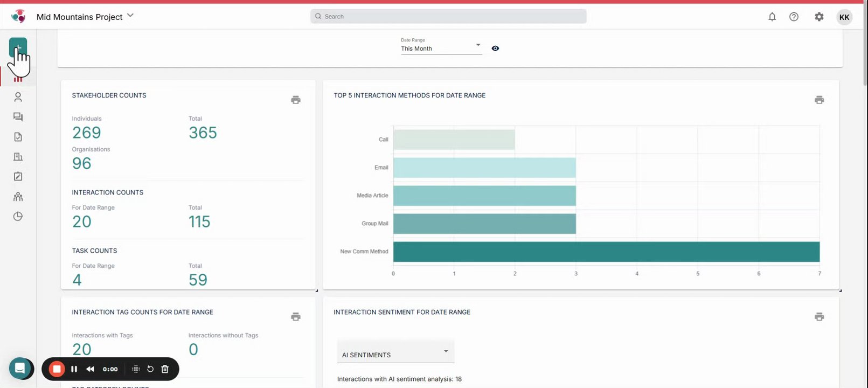Print the Interaction Sentiment card
The height and width of the screenshot is (388, 868).
coord(819,316)
